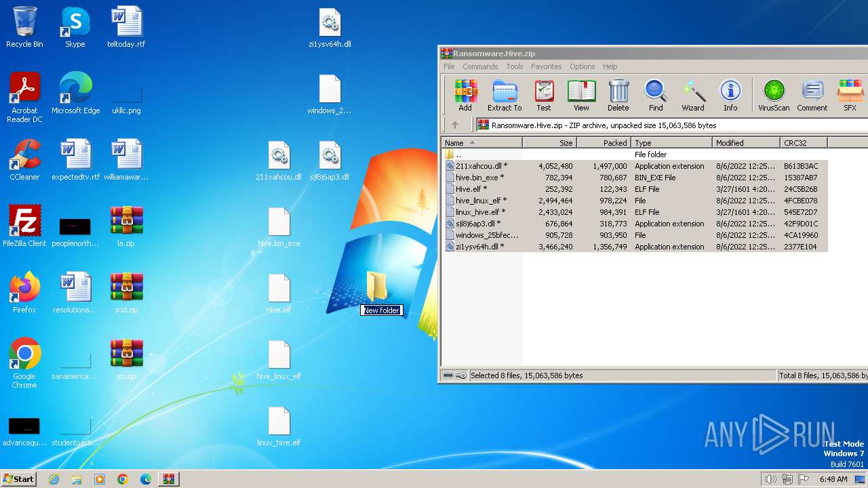Sort by the Modified column header
Viewport: 868px width, 488px height.
pos(746,143)
